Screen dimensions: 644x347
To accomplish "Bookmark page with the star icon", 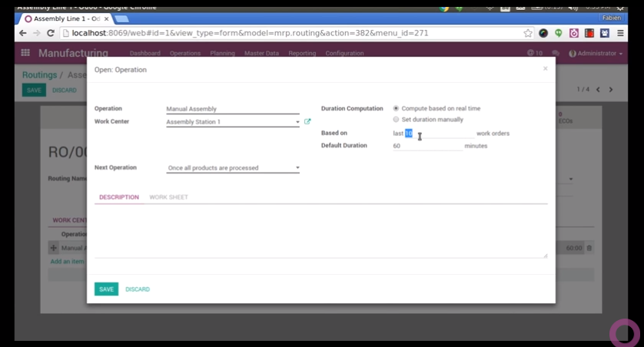I will [528, 33].
